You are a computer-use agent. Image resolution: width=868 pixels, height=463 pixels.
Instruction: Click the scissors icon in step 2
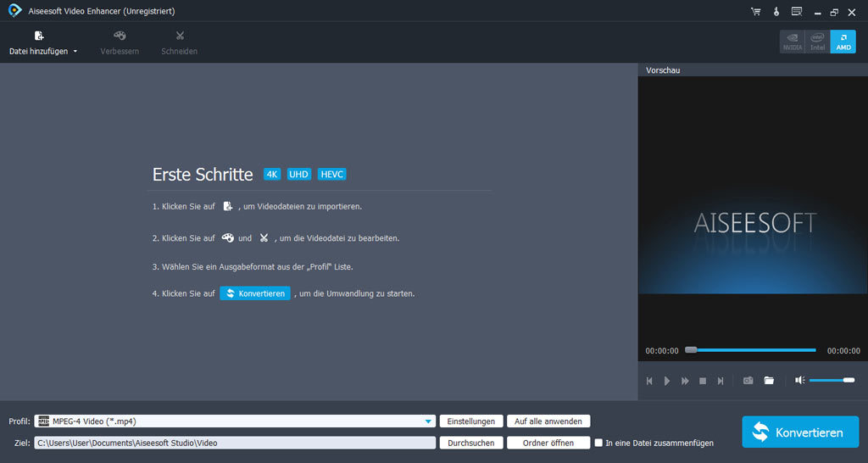pyautogui.click(x=264, y=238)
